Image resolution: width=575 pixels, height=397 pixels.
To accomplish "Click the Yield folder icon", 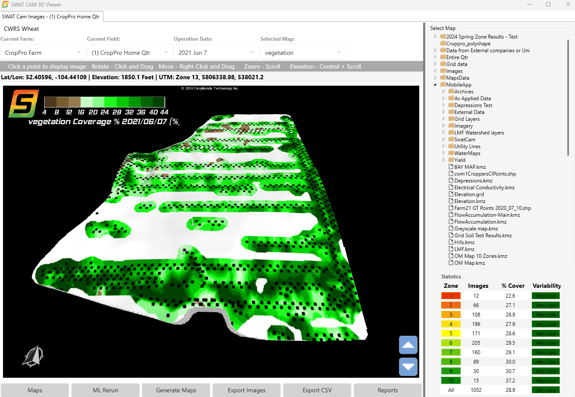I will pyautogui.click(x=451, y=160).
